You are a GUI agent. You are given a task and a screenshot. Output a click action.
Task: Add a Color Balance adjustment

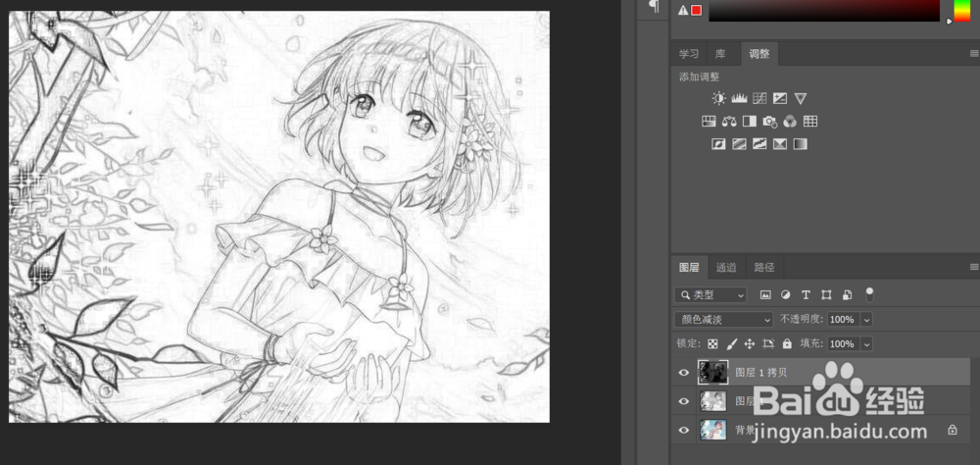[729, 122]
